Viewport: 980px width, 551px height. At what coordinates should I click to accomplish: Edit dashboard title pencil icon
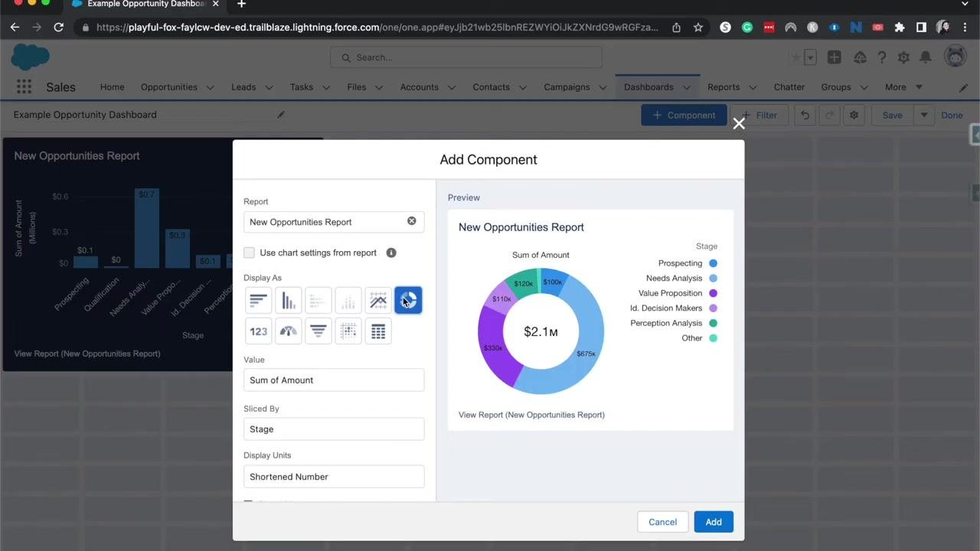point(281,115)
